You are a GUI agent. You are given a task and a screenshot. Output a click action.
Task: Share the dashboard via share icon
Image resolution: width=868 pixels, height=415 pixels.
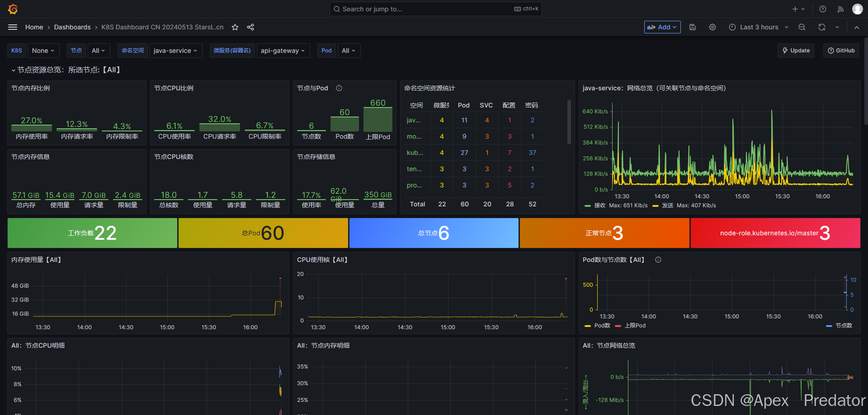pos(250,27)
